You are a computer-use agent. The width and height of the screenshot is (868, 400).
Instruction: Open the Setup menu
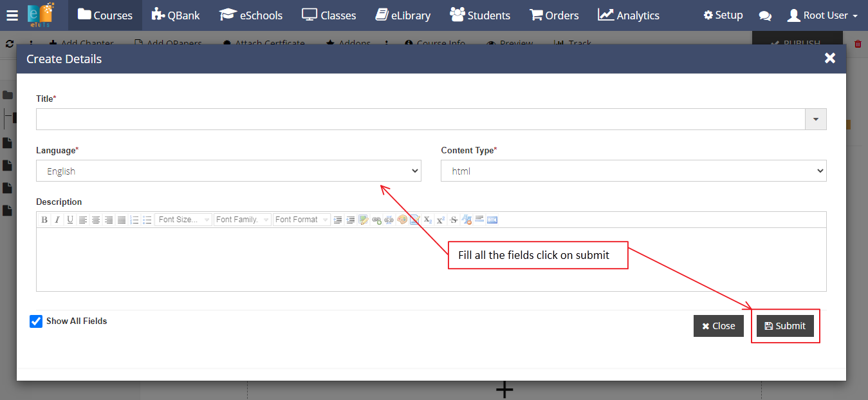click(x=723, y=15)
